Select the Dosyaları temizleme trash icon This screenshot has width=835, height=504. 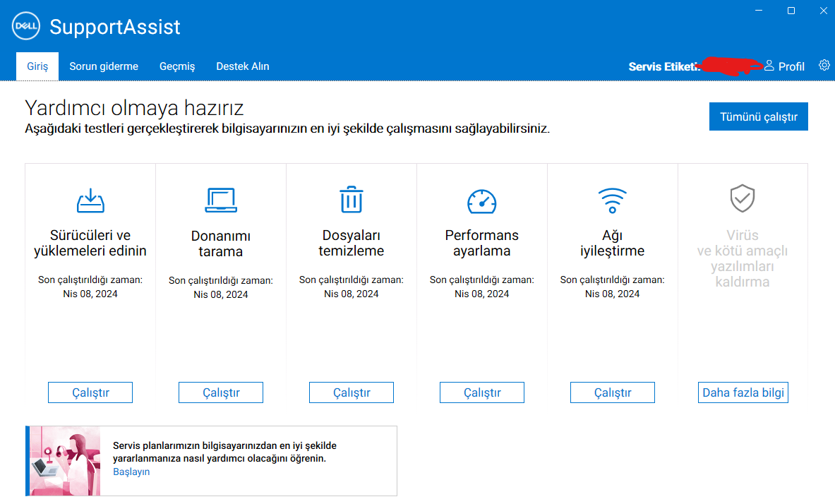pyautogui.click(x=351, y=200)
